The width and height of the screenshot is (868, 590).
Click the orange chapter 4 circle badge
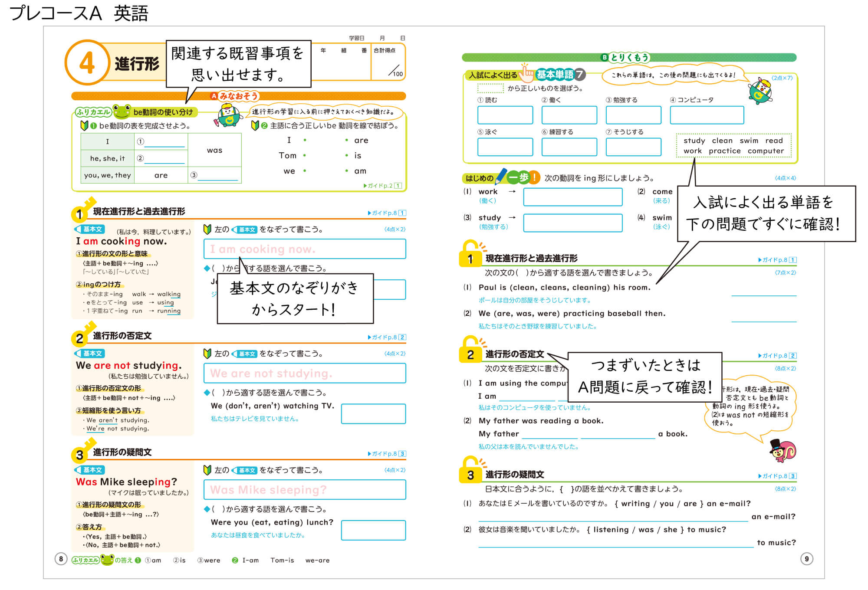[87, 62]
